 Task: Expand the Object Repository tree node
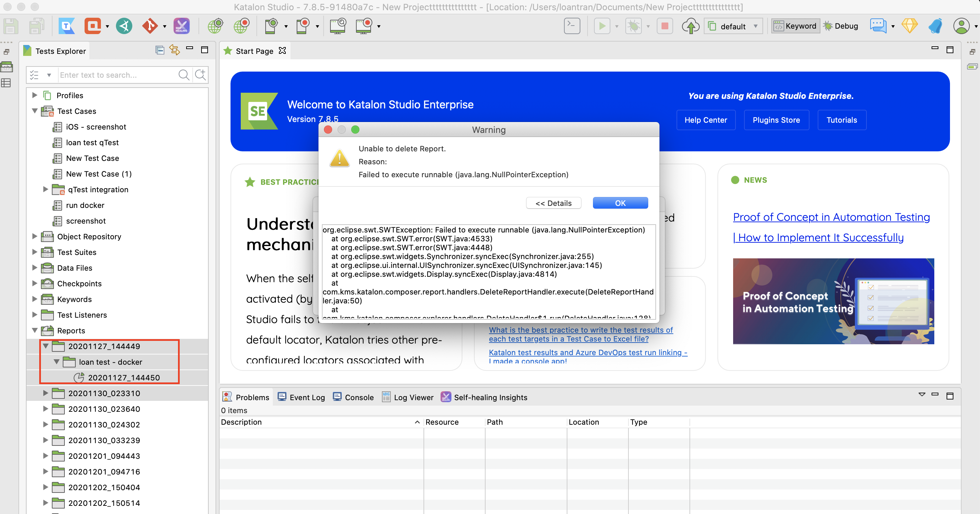point(35,237)
